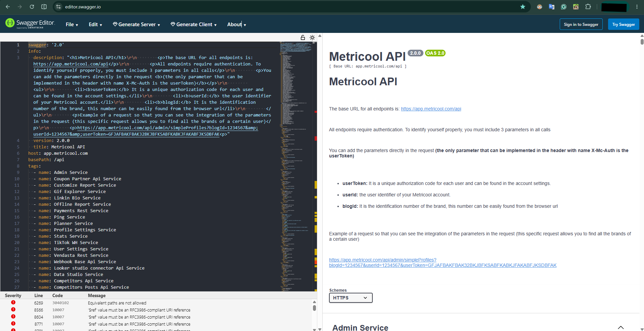Open the Extensions puzzle piece menu
644x331 pixels.
click(x=588, y=7)
